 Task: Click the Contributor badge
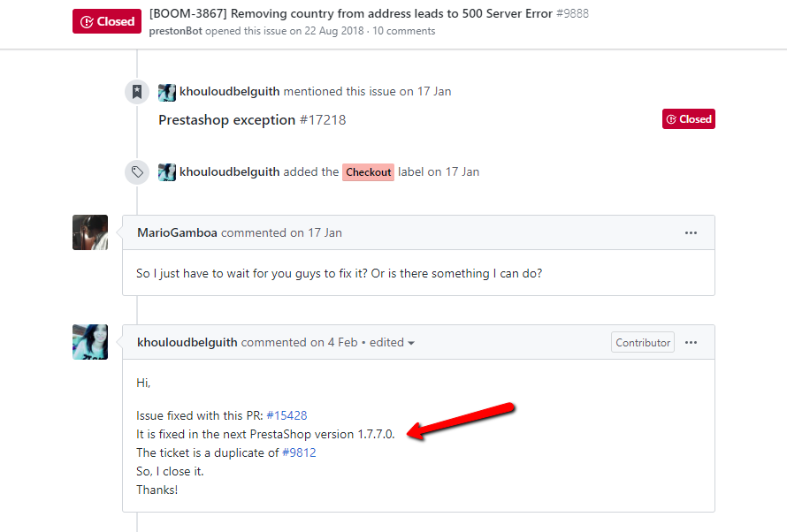643,343
